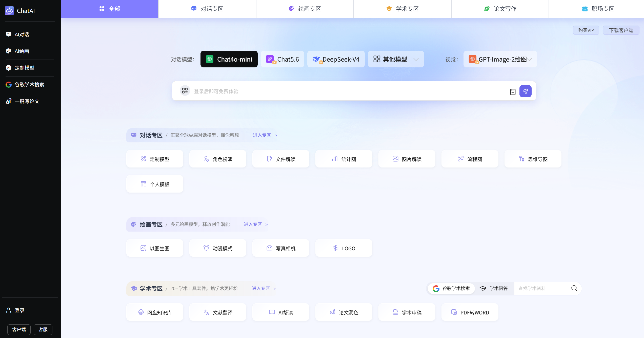644x338 pixels.
Task: Open the 思维导图 tool card
Action: (533, 159)
